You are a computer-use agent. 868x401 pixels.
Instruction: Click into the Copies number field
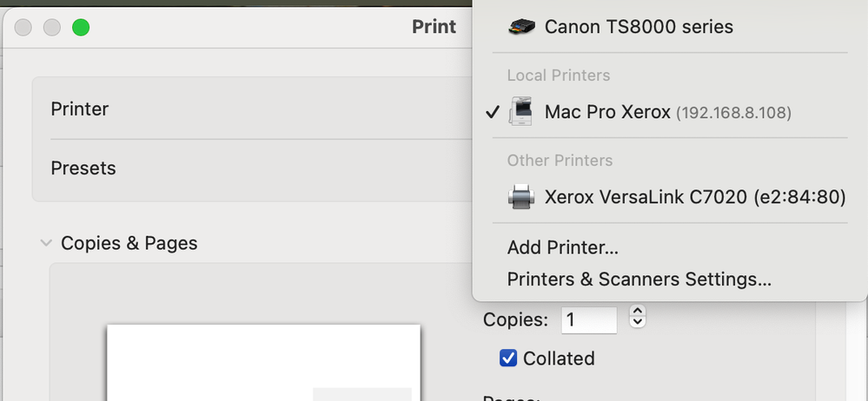tap(588, 319)
